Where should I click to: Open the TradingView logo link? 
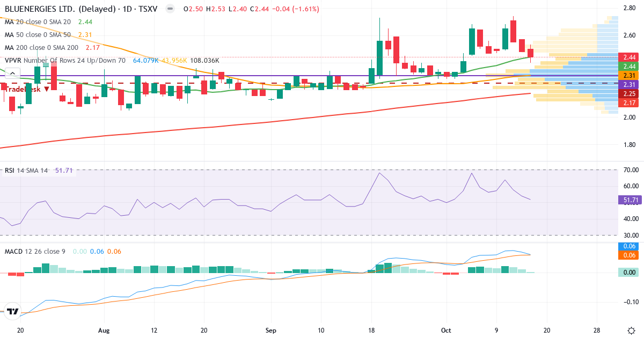pos(13,311)
